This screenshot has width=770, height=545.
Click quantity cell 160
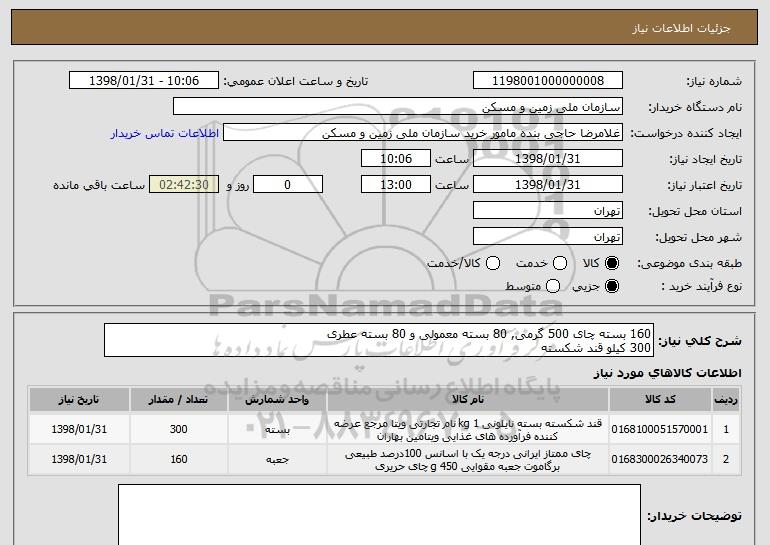point(178,460)
